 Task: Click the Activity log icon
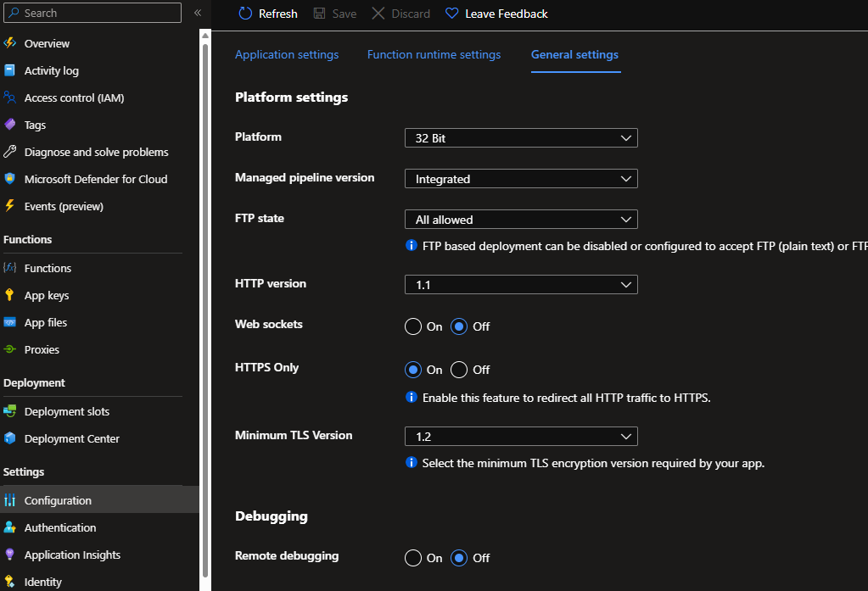(x=9, y=70)
